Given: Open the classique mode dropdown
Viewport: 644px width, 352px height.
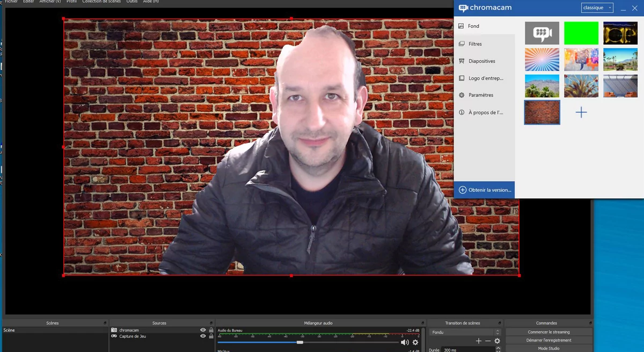Looking at the screenshot, I should pyautogui.click(x=597, y=8).
